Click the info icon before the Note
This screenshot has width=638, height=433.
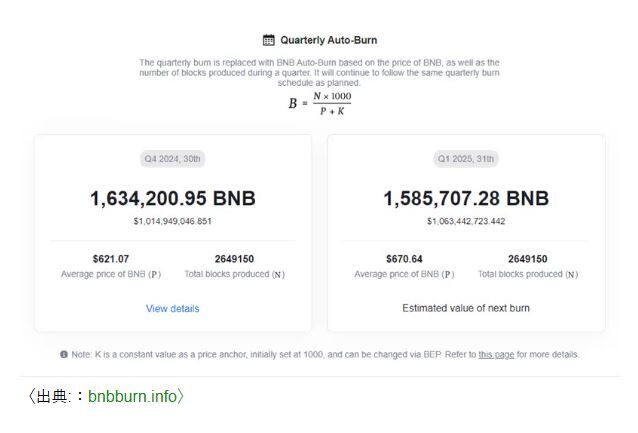(64, 354)
